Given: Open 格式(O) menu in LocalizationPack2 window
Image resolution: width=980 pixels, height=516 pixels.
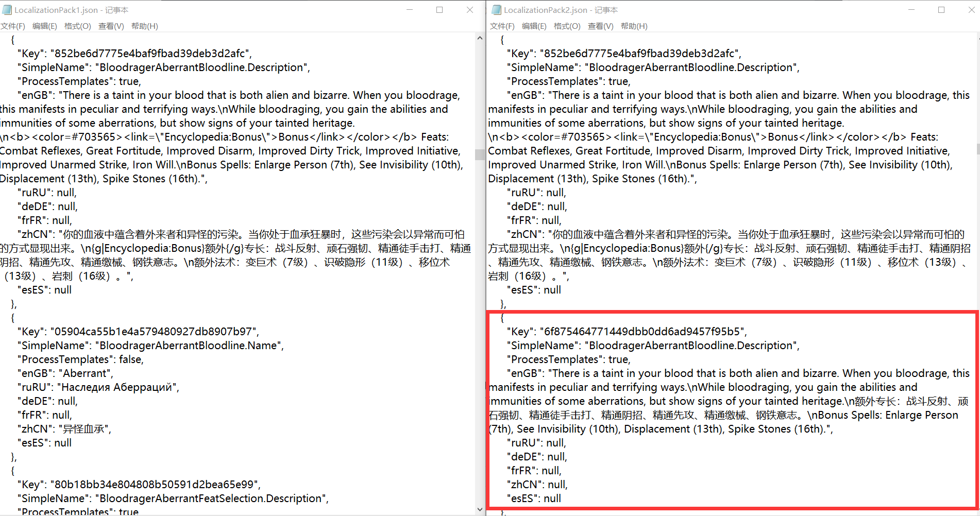Looking at the screenshot, I should [567, 26].
